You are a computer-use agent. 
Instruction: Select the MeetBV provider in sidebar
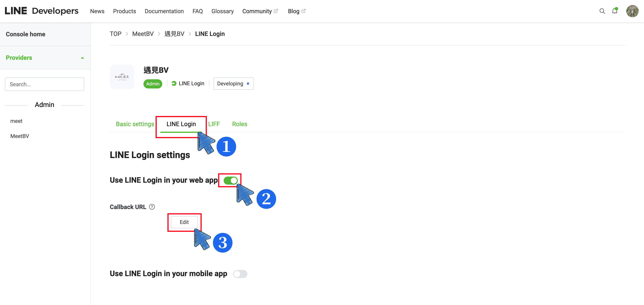[20, 136]
